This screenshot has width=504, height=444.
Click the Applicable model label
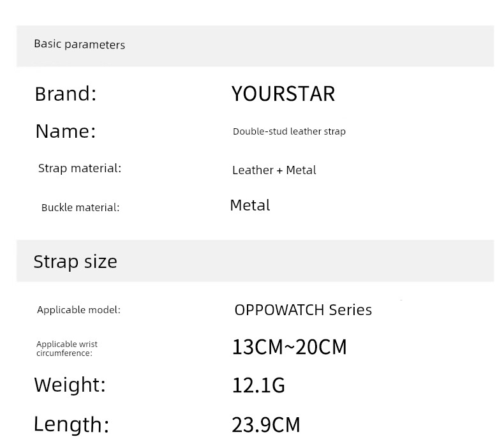click(x=78, y=310)
